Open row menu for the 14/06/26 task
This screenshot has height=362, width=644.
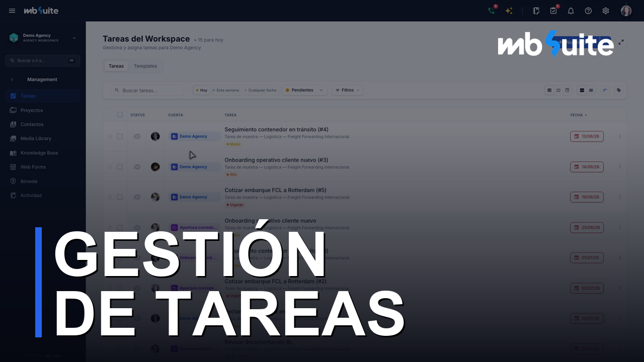tap(620, 167)
